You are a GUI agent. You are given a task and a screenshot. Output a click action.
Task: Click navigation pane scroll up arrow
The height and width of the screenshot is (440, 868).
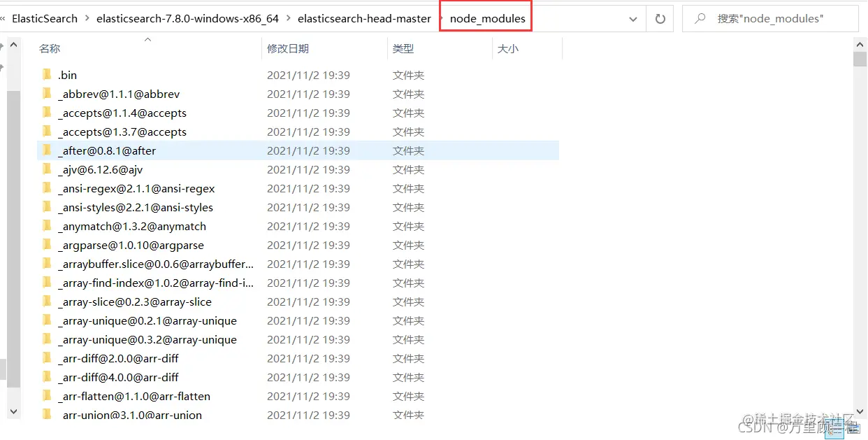tap(14, 43)
